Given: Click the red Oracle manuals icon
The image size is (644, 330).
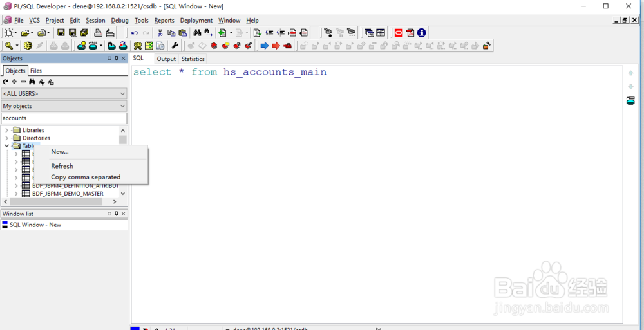Looking at the screenshot, I should [399, 33].
